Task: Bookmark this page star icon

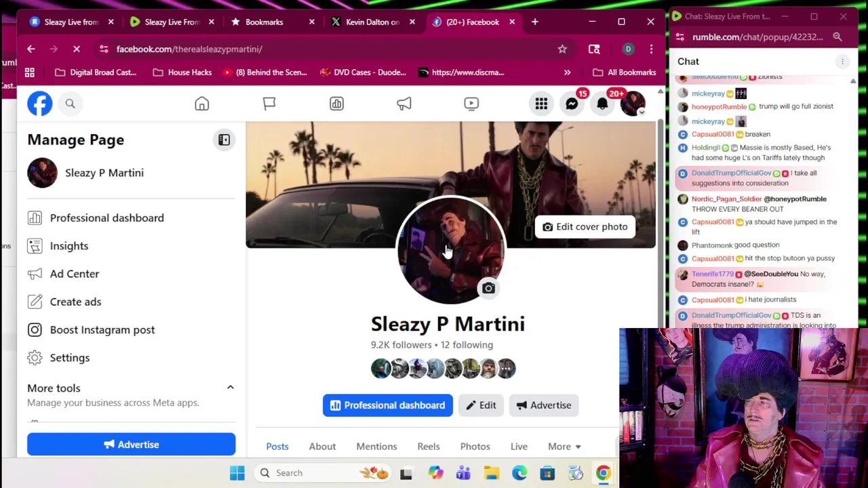Action: tap(562, 49)
